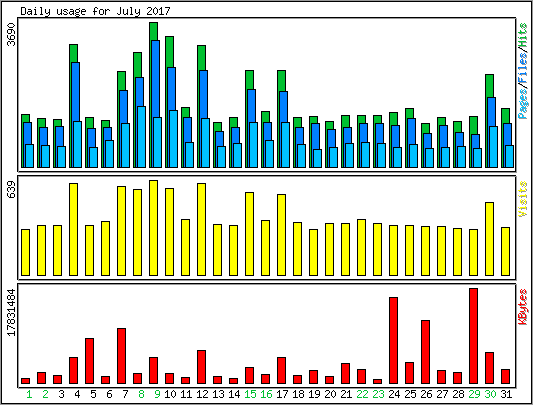The image size is (533, 405).
Task: Select day label 5 on x-axis
Action: [x=93, y=394]
